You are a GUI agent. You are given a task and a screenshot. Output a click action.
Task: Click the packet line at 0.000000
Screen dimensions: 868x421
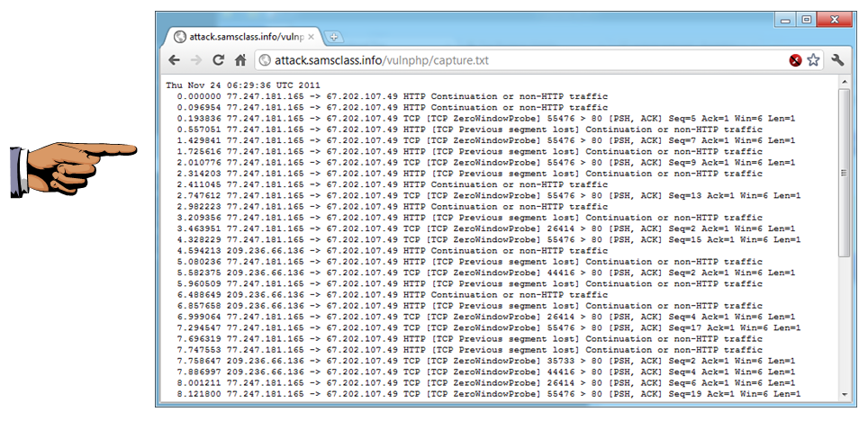pyautogui.click(x=392, y=96)
